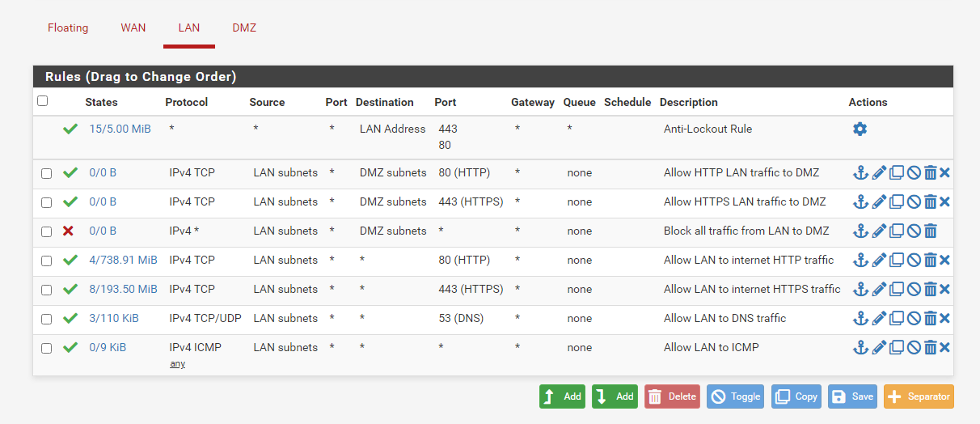This screenshot has width=980, height=424.
Task: Switch to the DMZ tab
Action: [x=244, y=28]
